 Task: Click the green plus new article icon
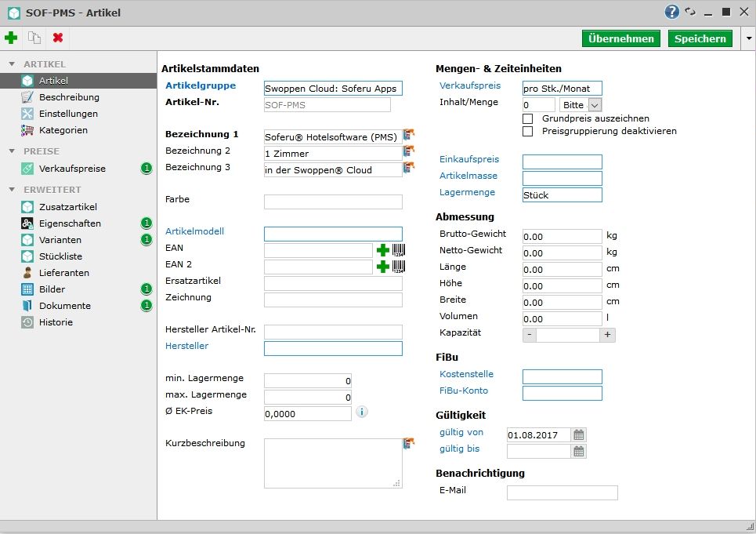click(11, 38)
